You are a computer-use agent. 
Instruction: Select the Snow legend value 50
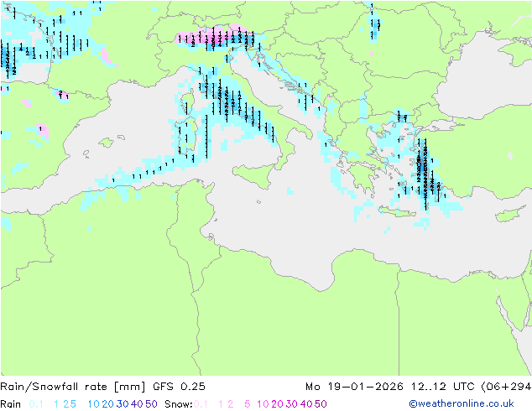[321, 404]
